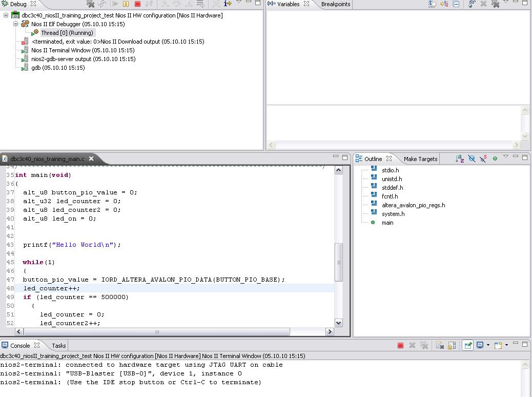
Task: Clear the Console output
Action: pyautogui.click(x=440, y=346)
